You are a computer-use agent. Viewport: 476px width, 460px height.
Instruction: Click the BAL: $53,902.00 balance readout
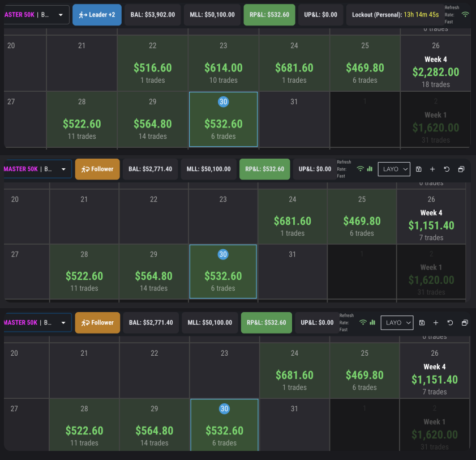[153, 15]
